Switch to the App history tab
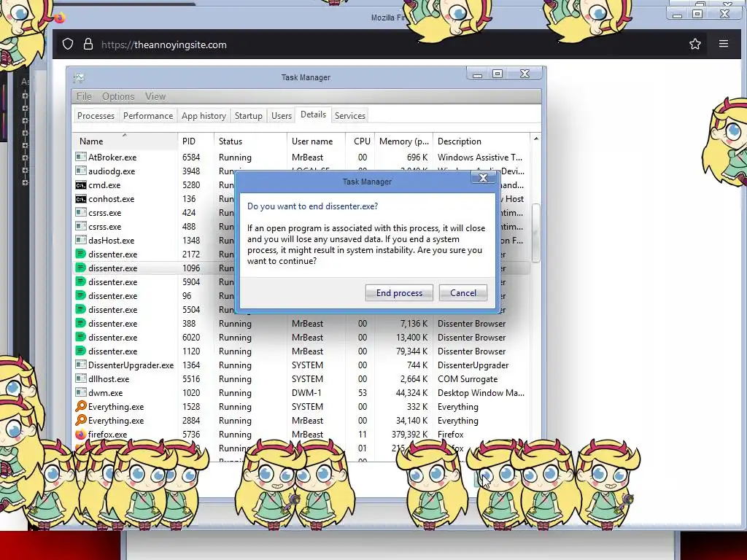This screenshot has width=747, height=560. pos(204,116)
